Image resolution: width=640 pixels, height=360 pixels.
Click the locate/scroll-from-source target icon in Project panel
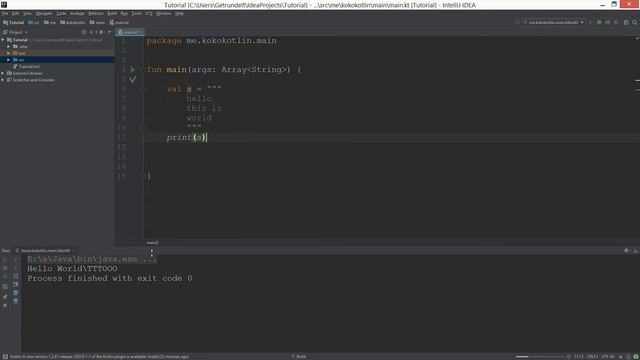84,32
